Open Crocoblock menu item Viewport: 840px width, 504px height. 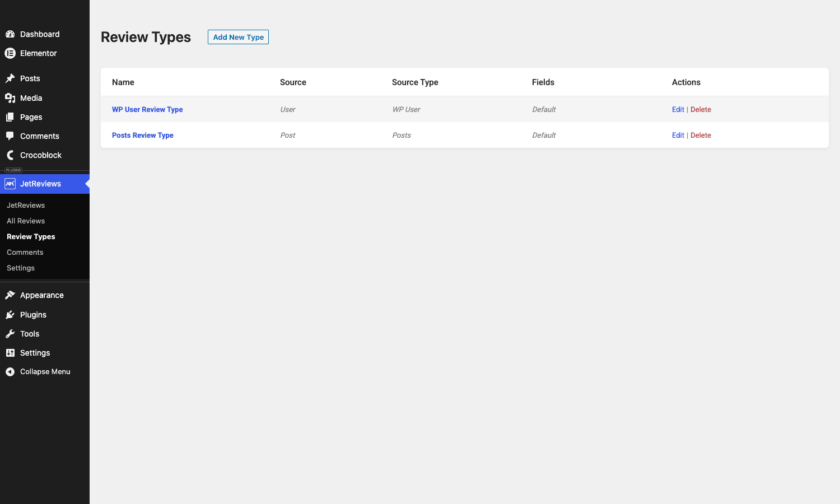41,155
